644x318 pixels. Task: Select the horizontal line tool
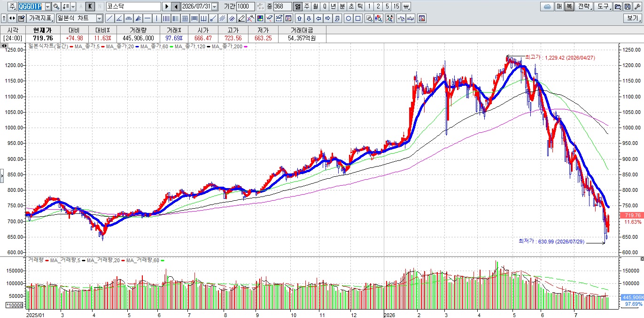[x=147, y=18]
